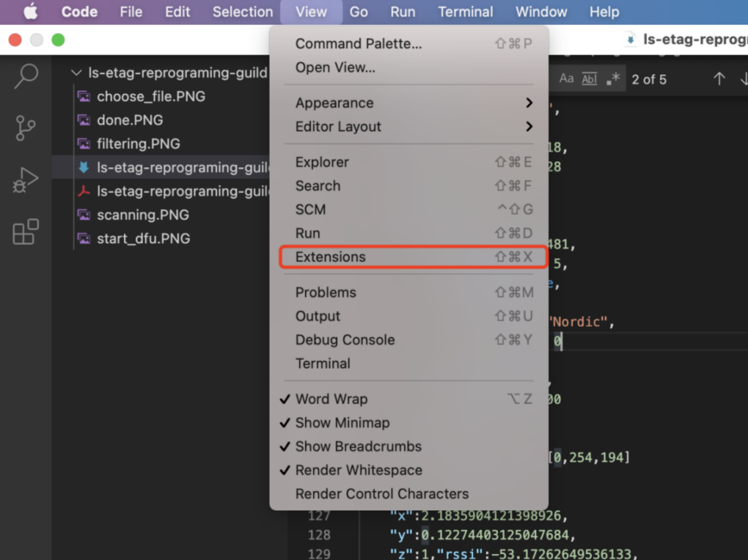
Task: Toggle match case in the find widget
Action: [566, 79]
